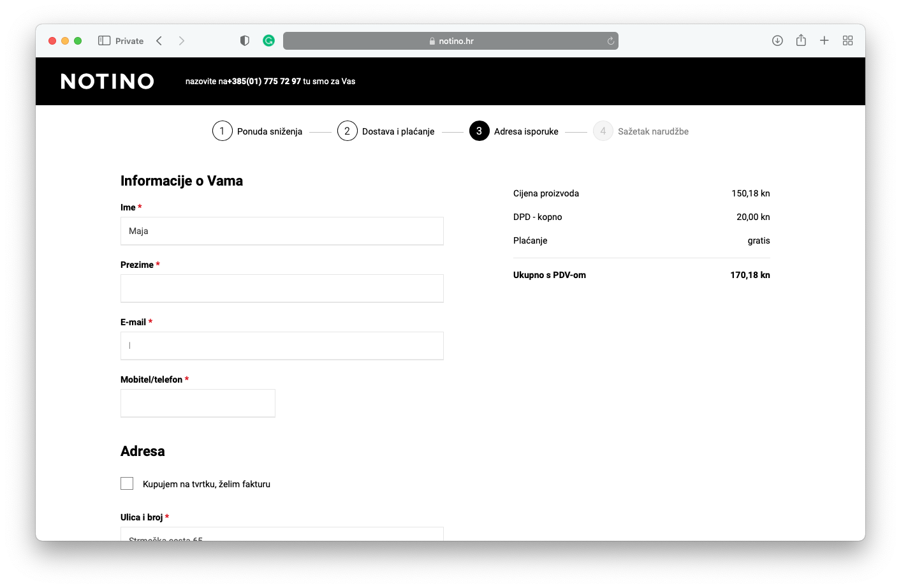This screenshot has width=901, height=588.
Task: Click the Notino logo
Action: click(107, 82)
